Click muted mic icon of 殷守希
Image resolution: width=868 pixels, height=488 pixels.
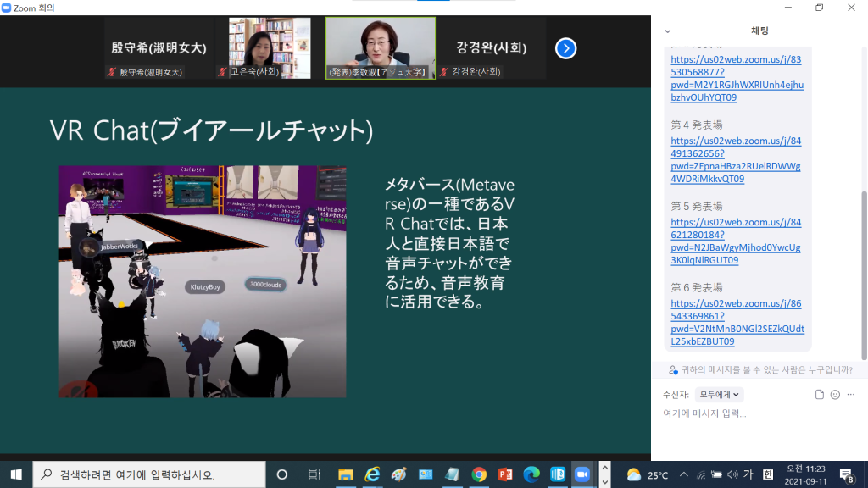point(112,72)
